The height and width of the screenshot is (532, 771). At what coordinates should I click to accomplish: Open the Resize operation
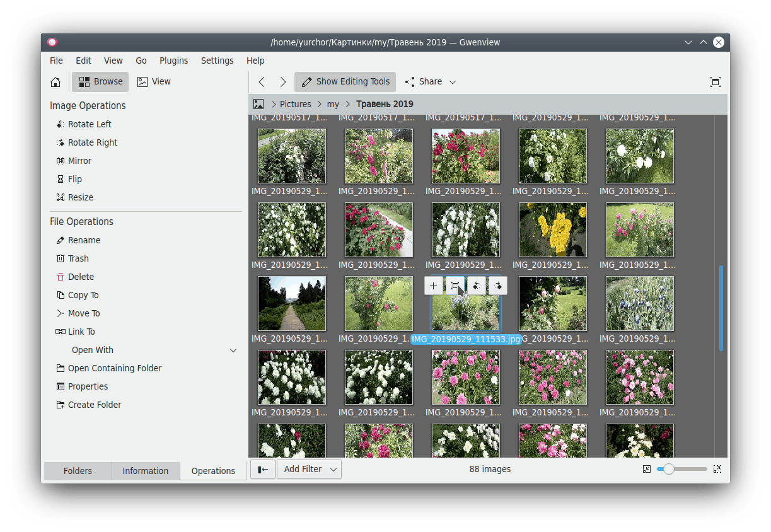74,197
